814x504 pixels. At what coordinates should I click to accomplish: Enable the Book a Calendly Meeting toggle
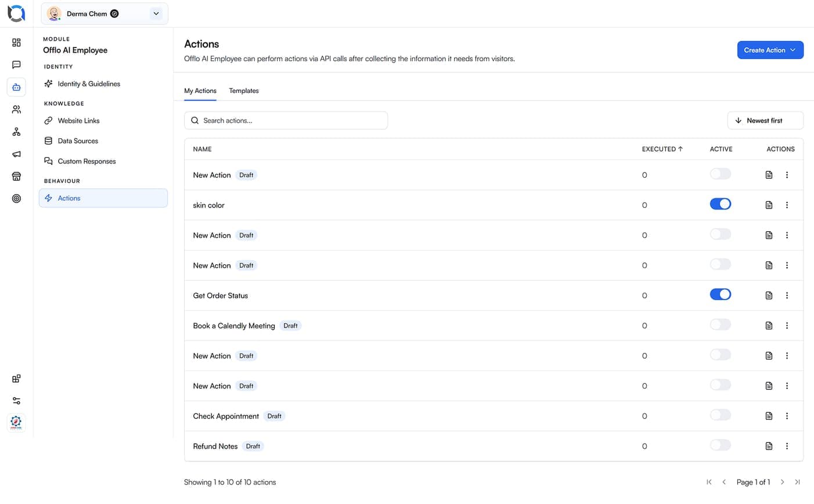point(721,325)
